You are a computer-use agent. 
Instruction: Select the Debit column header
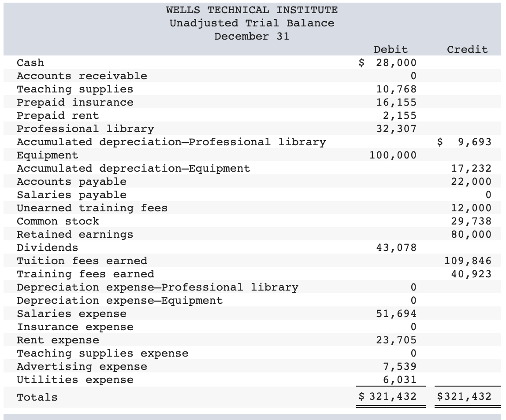tap(391, 50)
